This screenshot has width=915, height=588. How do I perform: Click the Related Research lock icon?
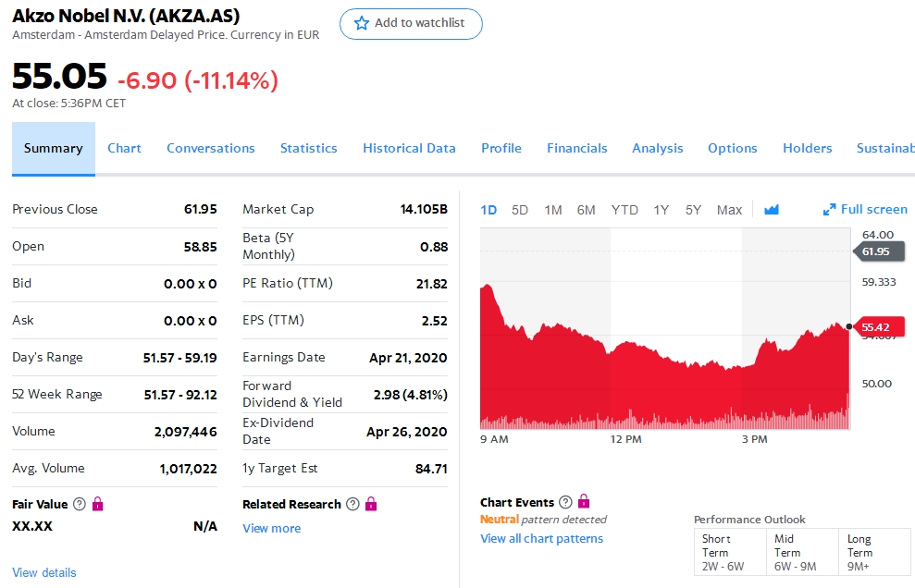[371, 504]
